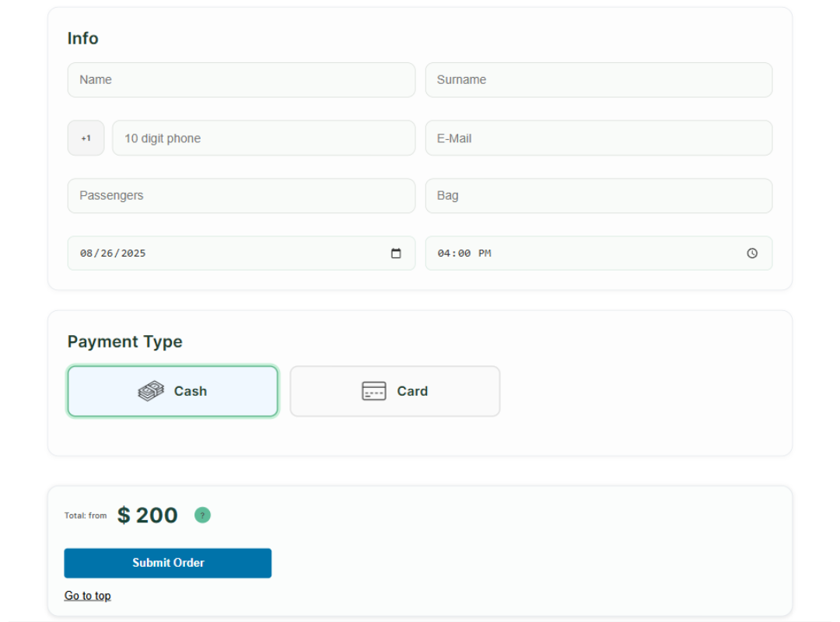Open the clock icon in the time field
Viewport: 840px width, 622px height.
pos(751,253)
